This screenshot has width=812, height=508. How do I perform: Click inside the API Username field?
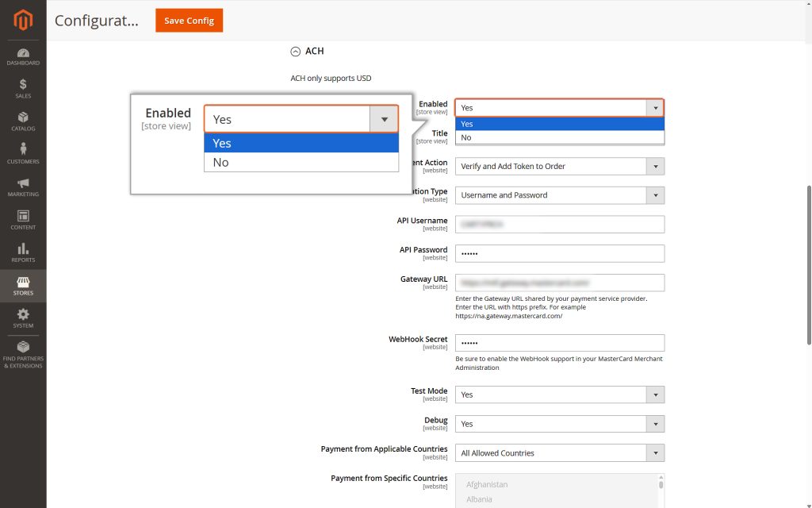(559, 224)
